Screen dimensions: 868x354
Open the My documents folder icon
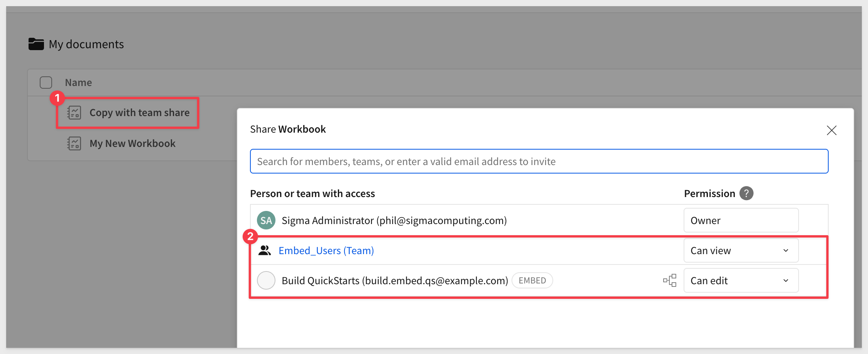[x=36, y=44]
